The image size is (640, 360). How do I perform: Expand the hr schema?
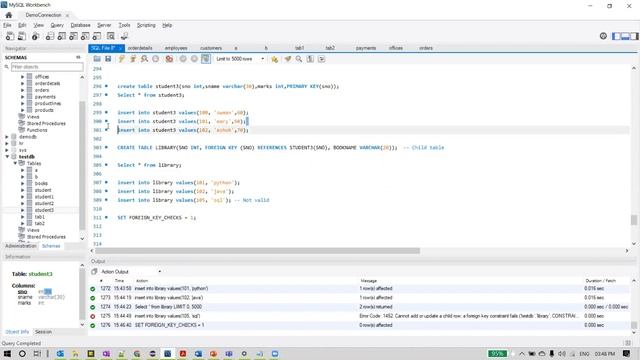tap(7, 144)
